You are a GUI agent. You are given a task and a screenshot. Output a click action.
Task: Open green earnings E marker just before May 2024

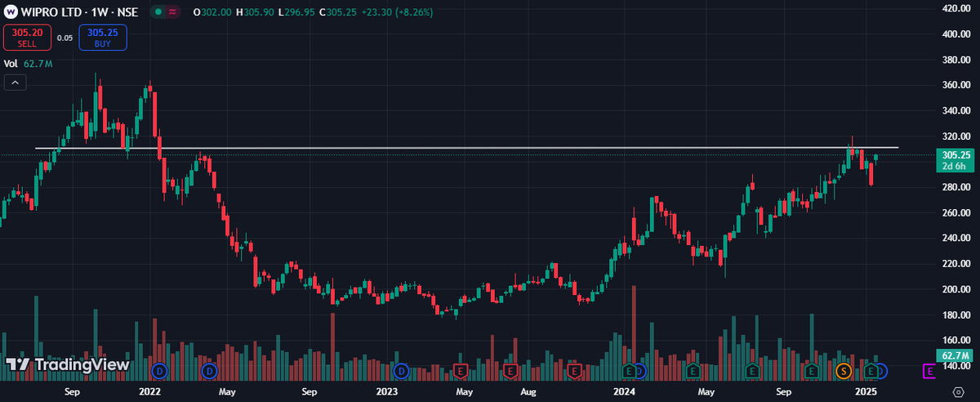(x=693, y=371)
